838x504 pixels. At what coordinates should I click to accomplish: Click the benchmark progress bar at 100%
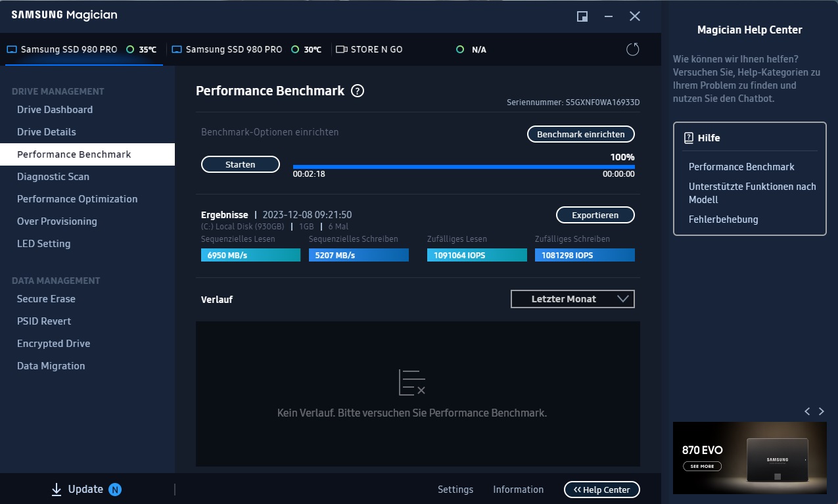pyautogui.click(x=464, y=167)
